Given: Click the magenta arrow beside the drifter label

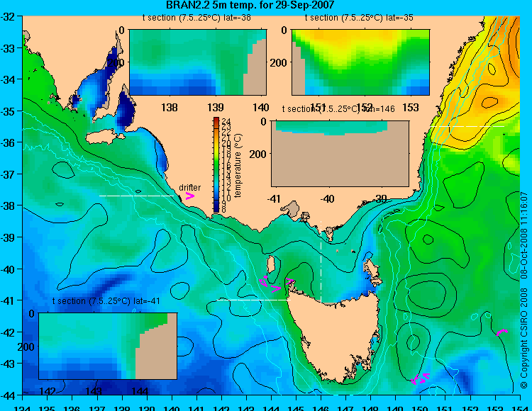Looking at the screenshot, I should [x=189, y=196].
